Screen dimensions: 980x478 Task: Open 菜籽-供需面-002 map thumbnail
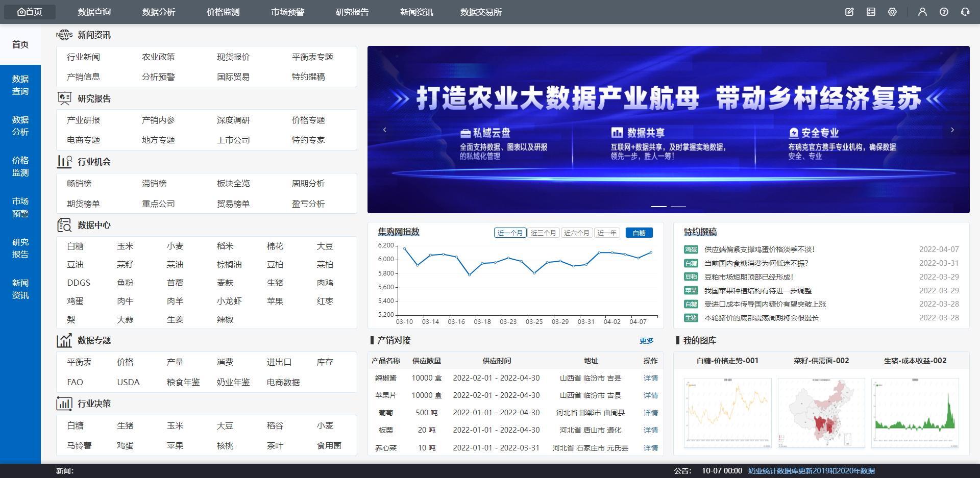(821, 413)
